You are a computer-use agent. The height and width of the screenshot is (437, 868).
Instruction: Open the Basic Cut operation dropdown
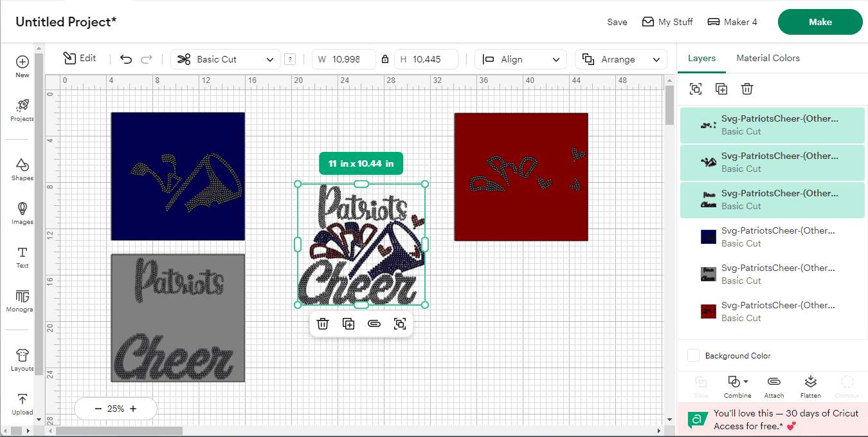(x=226, y=59)
